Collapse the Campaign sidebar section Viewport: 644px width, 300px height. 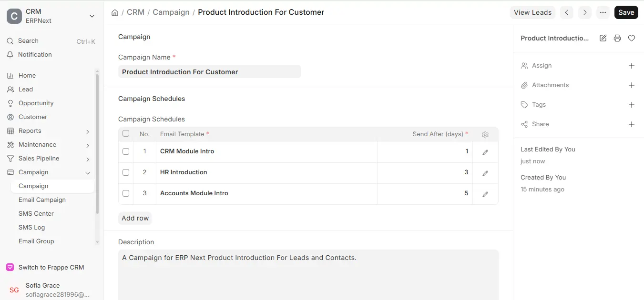[88, 173]
